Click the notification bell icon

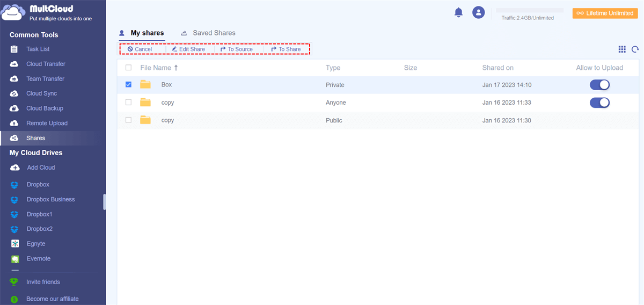458,12
